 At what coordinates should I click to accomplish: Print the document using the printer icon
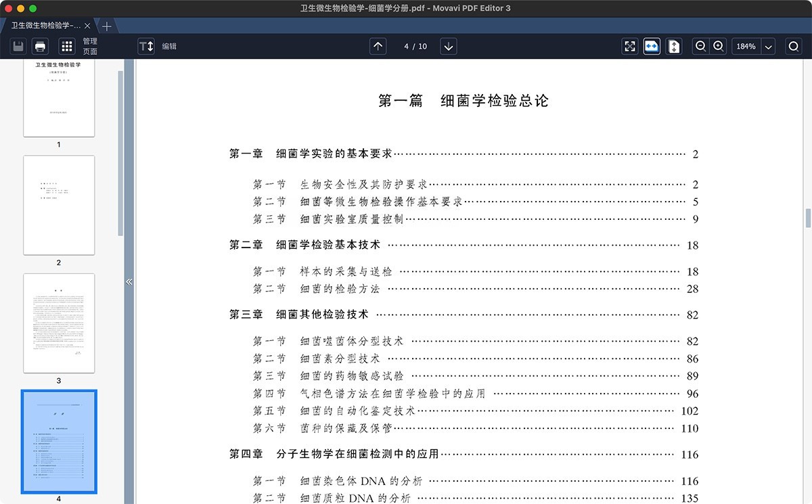(41, 46)
